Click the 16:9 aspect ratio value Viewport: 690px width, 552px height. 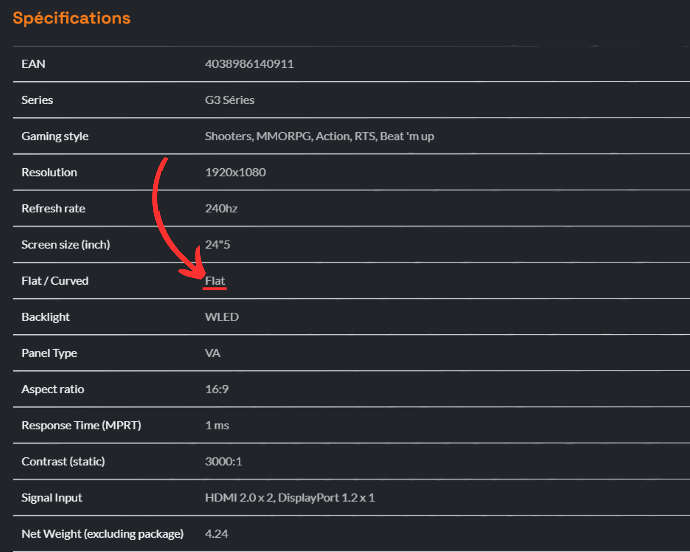coord(216,389)
